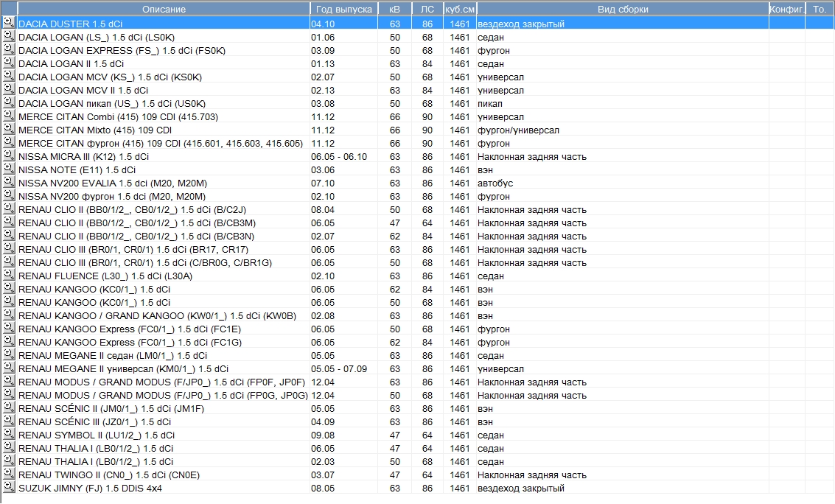Click the date range 06.05 - 06.10
This screenshot has height=504, width=835.
tap(339, 156)
